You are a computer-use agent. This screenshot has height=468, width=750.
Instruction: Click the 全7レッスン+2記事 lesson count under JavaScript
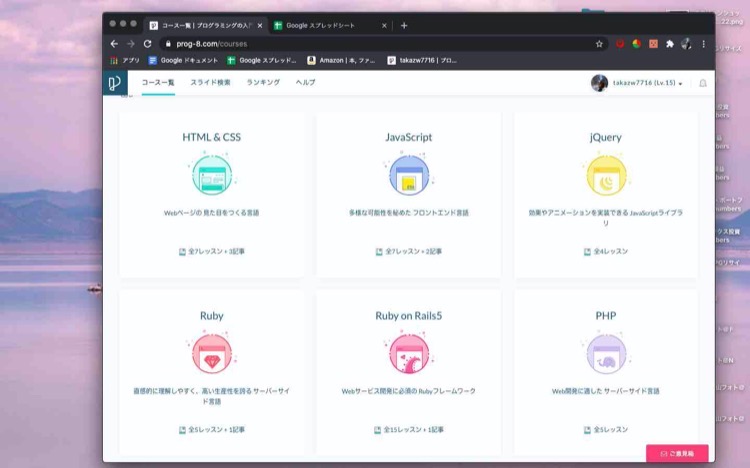409,251
